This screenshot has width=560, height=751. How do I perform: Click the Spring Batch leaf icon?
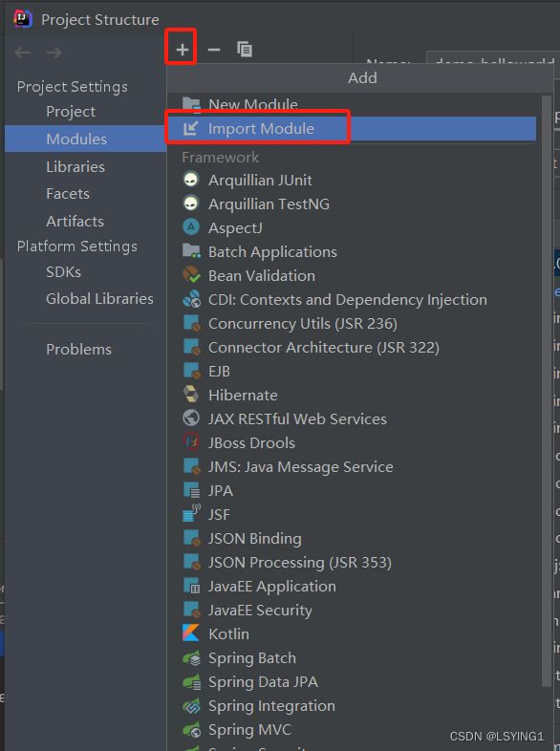click(192, 657)
